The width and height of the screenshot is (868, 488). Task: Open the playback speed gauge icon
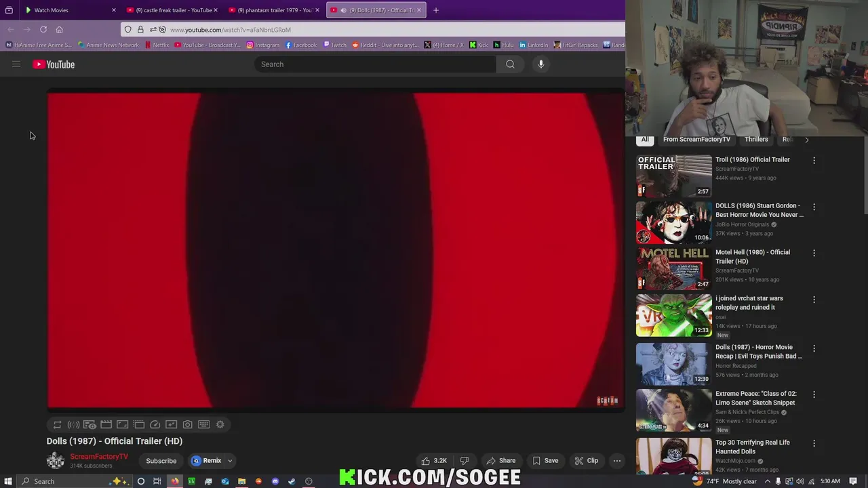[x=155, y=425]
